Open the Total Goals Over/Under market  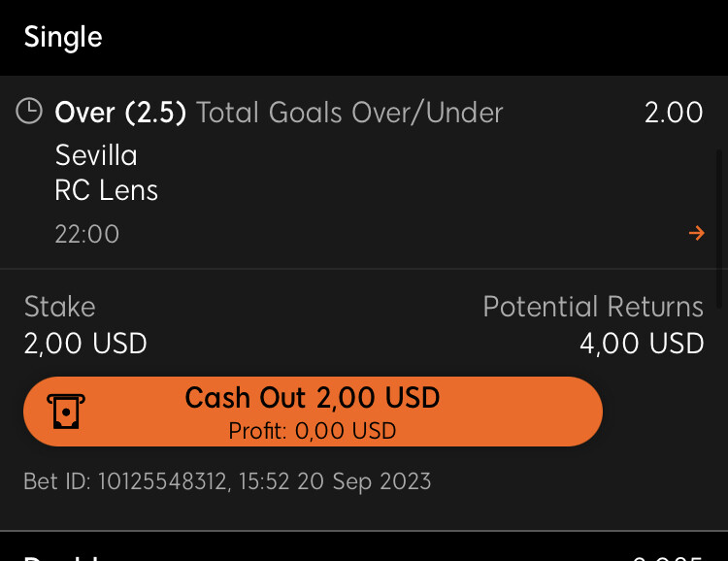(349, 113)
